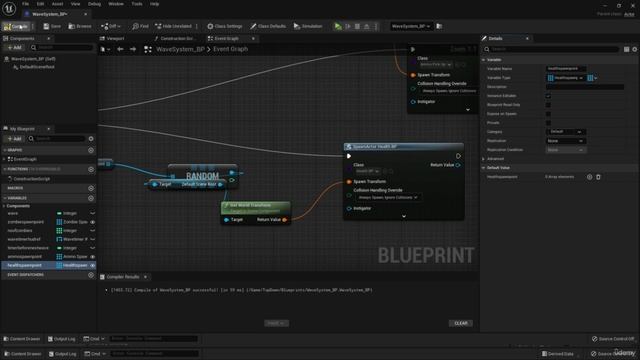Start Simulation mode

coord(308,27)
